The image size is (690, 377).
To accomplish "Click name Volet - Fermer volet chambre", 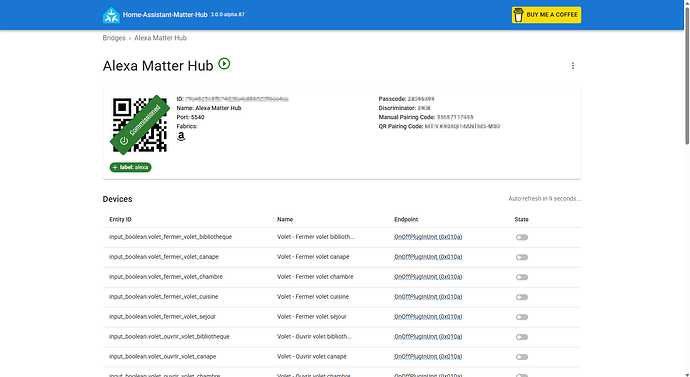I will click(315, 277).
